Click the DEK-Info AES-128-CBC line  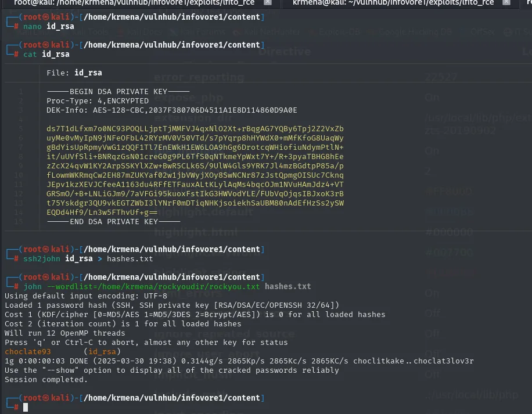[x=172, y=110]
